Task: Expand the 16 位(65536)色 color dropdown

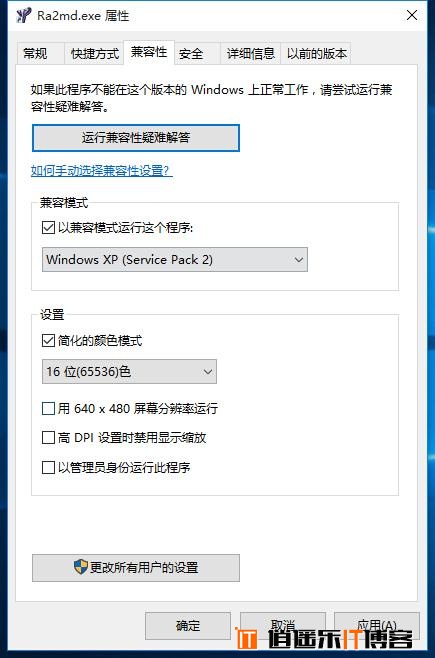Action: [129, 371]
